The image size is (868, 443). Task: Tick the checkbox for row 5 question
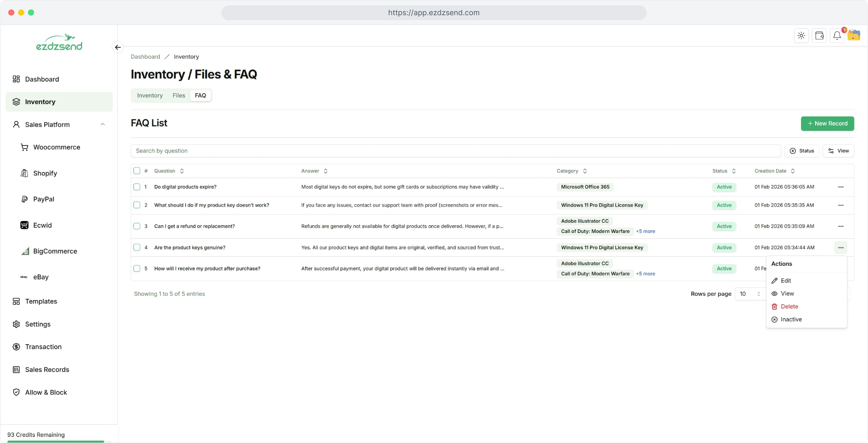pos(137,269)
